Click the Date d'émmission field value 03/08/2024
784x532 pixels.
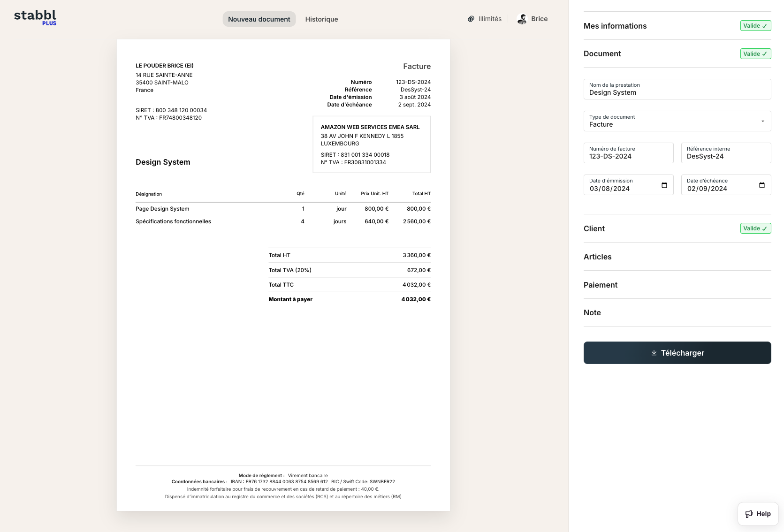[609, 189]
